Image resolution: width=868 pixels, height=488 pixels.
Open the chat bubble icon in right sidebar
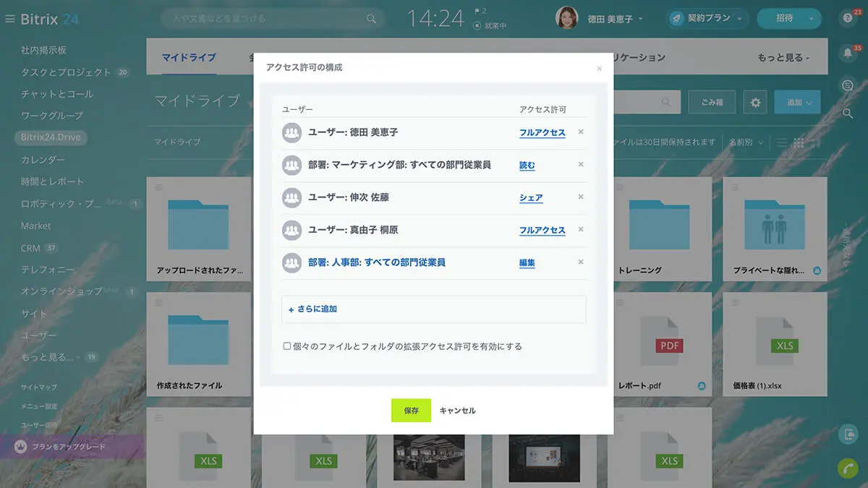tap(848, 85)
